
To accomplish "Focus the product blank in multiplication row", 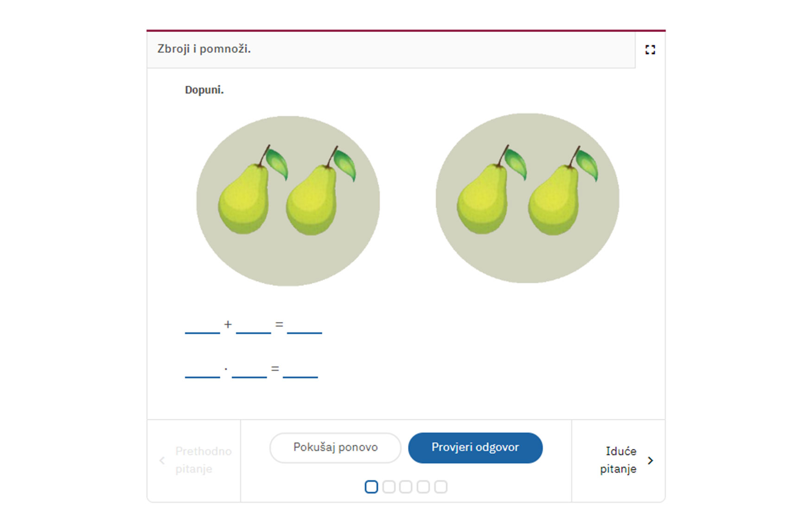I will [x=300, y=370].
